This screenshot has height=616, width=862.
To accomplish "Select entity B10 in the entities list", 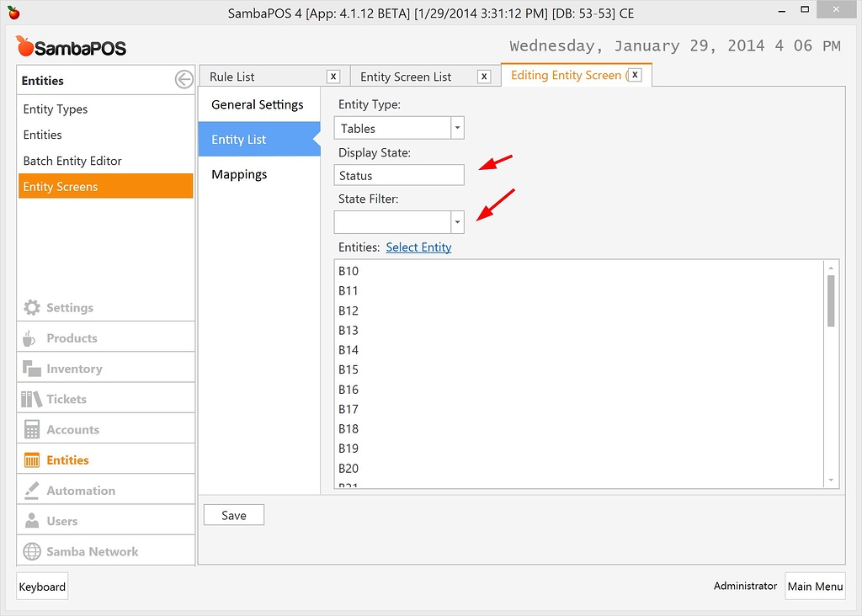I will (x=349, y=271).
